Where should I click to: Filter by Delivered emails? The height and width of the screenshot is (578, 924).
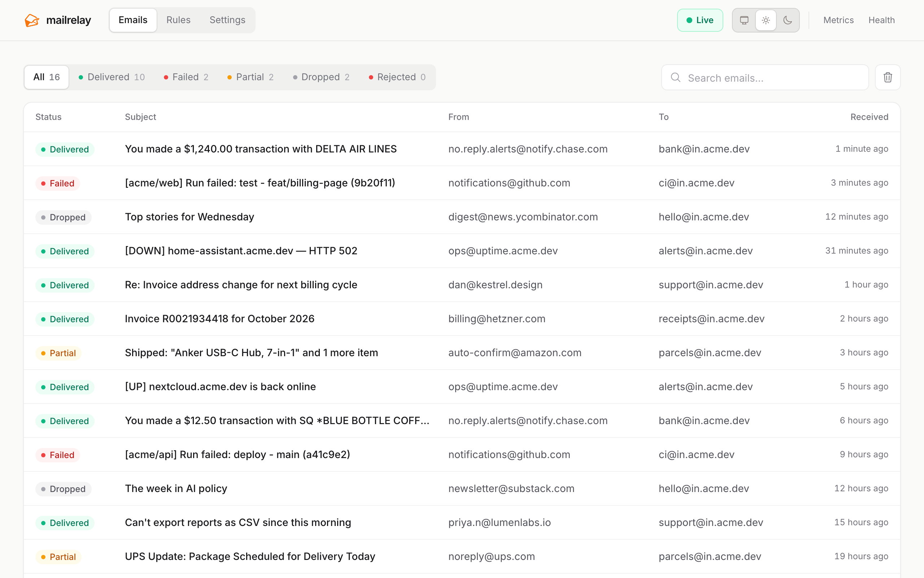(x=112, y=77)
